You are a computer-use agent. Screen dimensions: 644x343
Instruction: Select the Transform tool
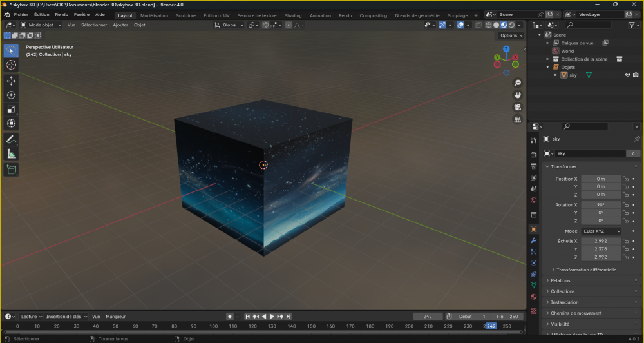(11, 123)
